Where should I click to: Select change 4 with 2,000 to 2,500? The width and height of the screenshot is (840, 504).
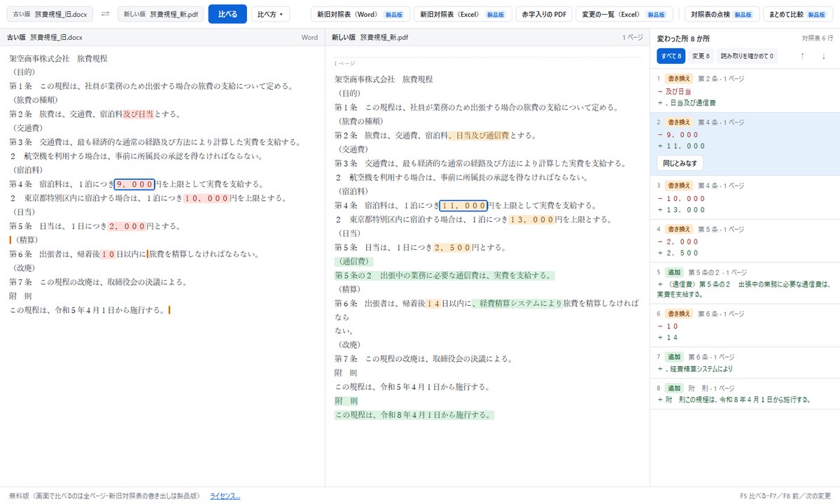pos(745,239)
